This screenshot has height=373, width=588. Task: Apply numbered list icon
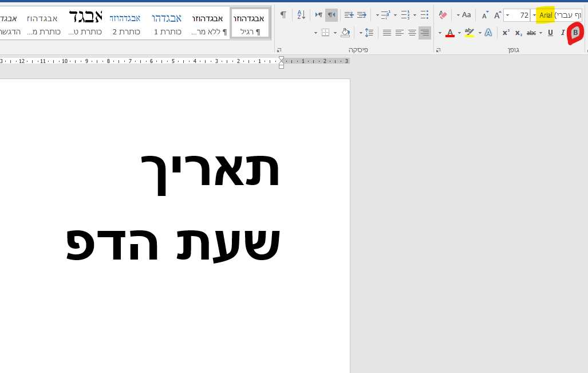click(405, 15)
